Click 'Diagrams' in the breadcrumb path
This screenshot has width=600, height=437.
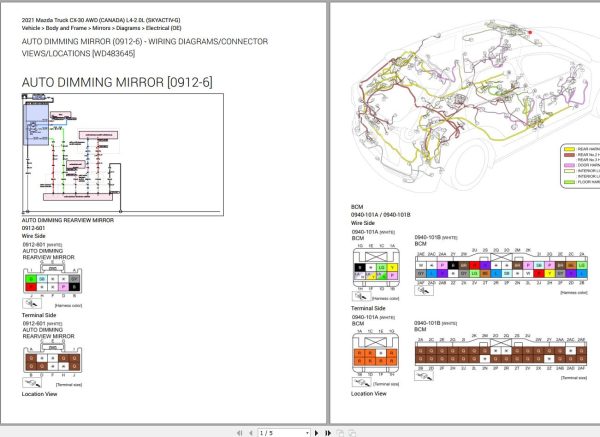(128, 28)
